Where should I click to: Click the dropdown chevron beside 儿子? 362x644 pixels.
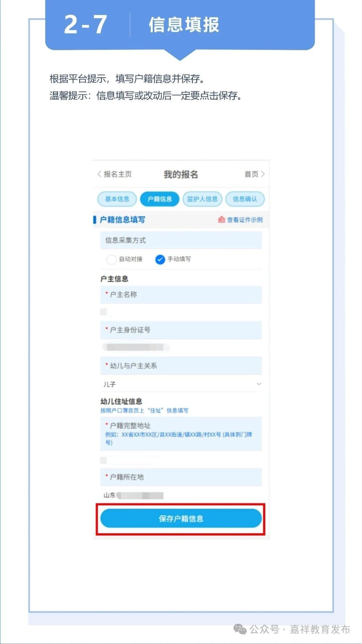(x=259, y=384)
